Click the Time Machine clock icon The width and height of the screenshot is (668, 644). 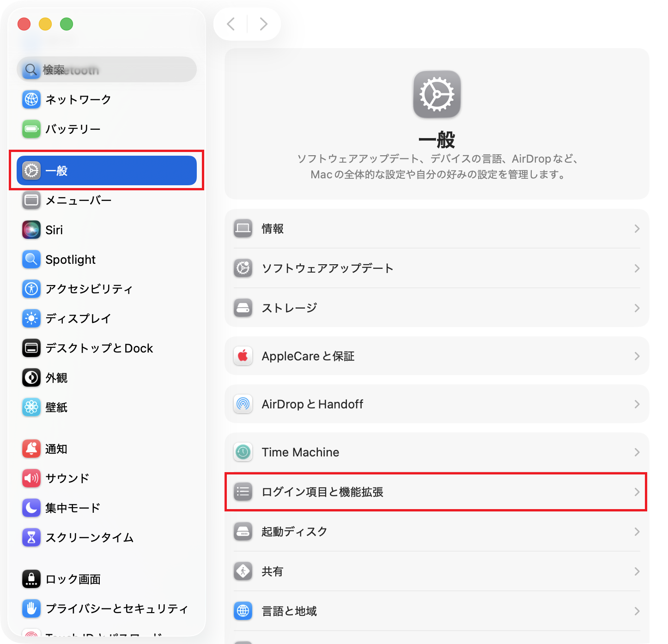(x=243, y=452)
